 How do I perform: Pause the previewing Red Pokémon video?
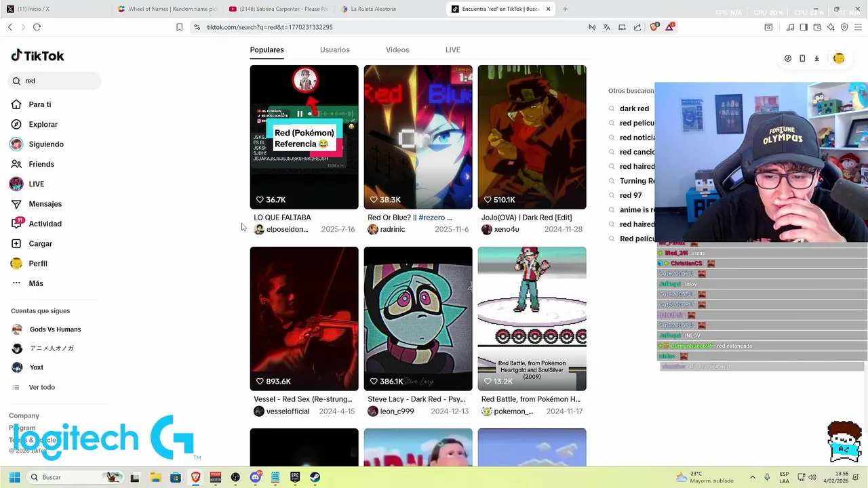[x=300, y=114]
